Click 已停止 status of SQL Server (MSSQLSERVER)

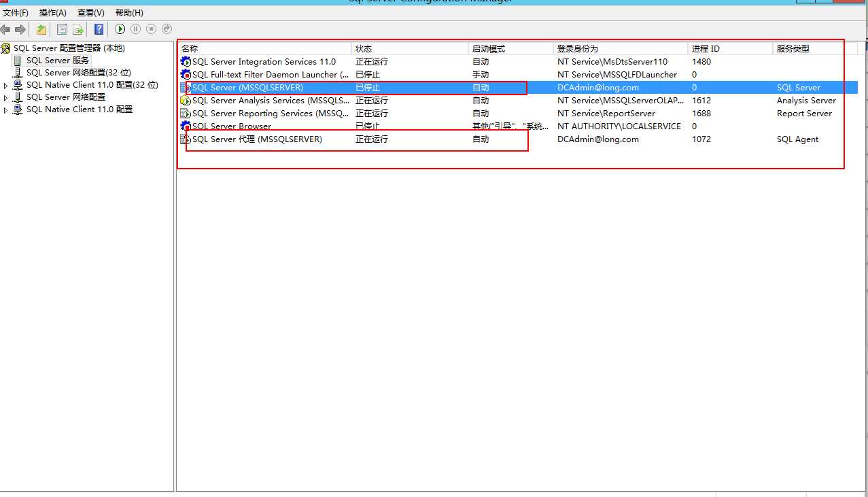368,88
